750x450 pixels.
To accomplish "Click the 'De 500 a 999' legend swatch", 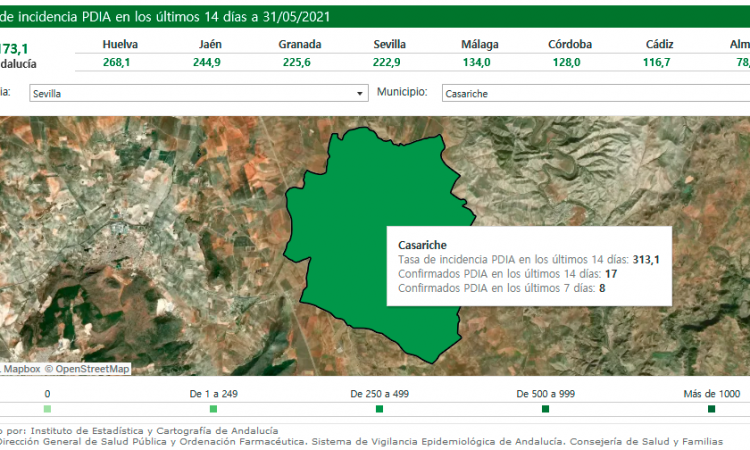I will click(x=545, y=409).
